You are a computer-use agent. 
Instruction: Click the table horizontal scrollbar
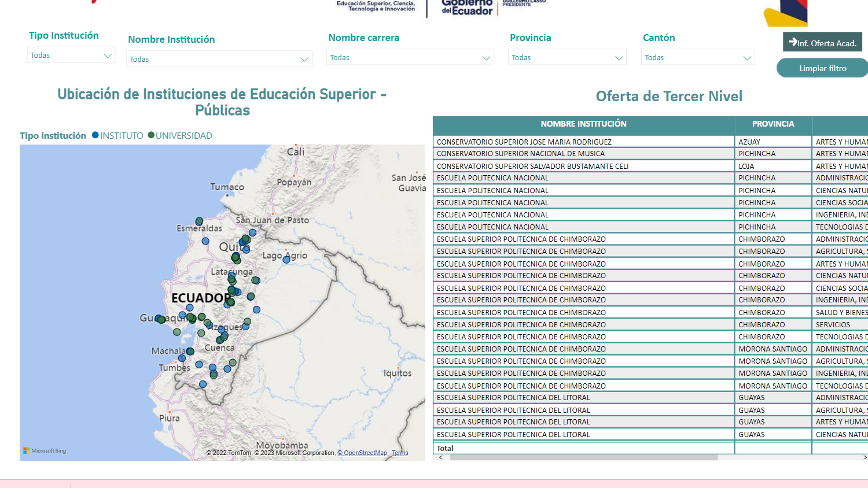click(584, 457)
